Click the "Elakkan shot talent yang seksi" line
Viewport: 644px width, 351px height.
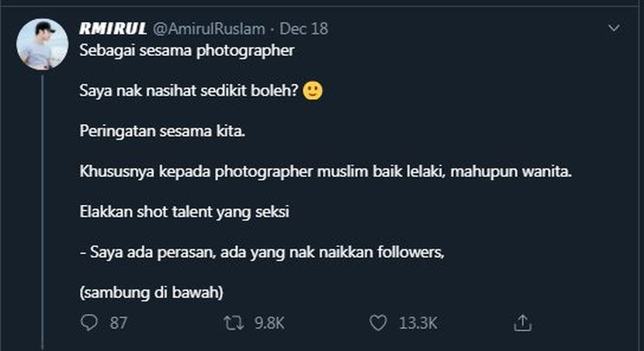(184, 211)
